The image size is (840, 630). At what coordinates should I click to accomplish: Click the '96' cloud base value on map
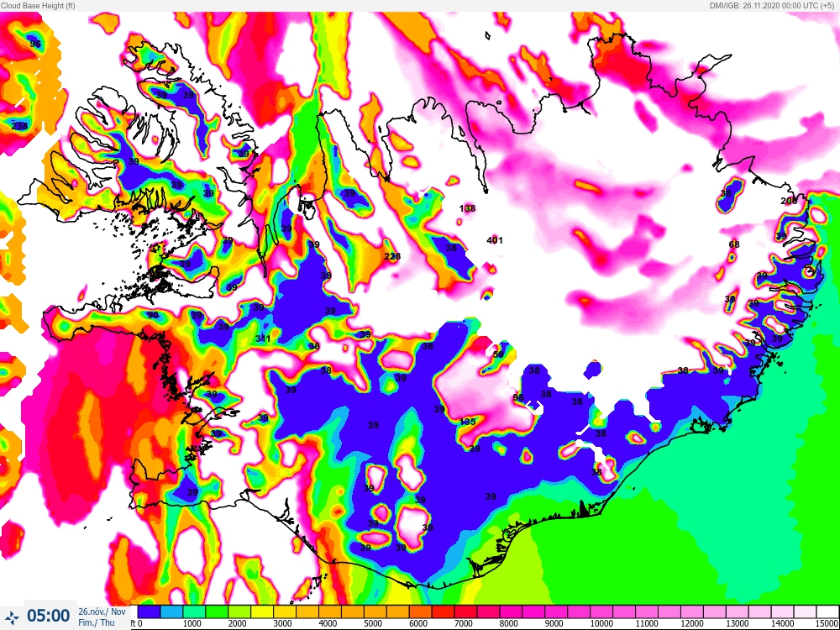(35, 44)
